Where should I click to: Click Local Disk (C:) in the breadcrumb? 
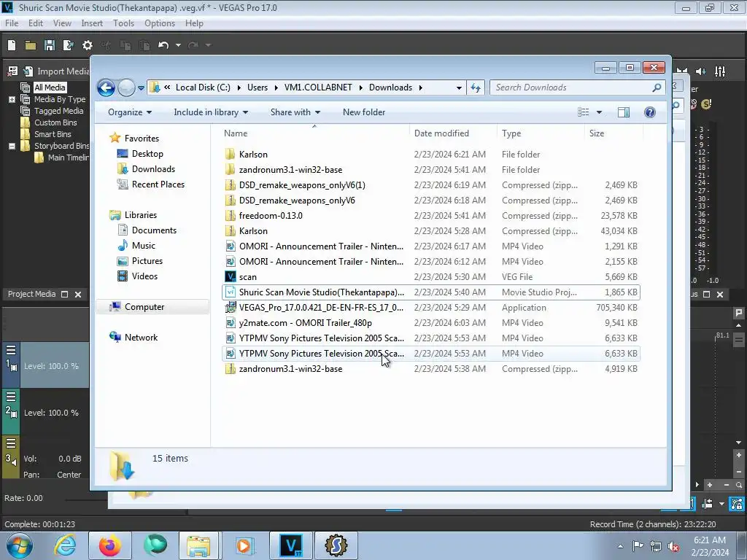pos(203,87)
